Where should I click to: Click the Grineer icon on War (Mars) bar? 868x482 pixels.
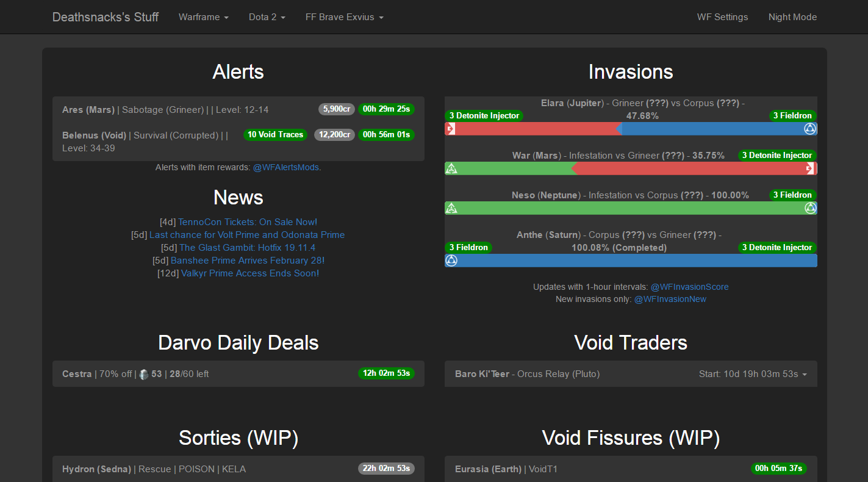tap(811, 168)
